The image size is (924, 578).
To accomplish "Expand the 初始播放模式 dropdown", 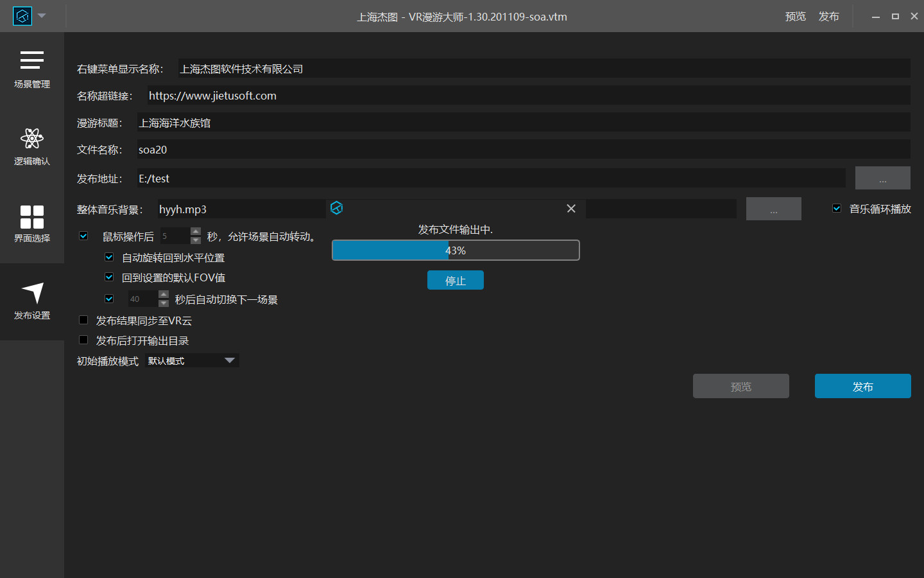I will 229,361.
